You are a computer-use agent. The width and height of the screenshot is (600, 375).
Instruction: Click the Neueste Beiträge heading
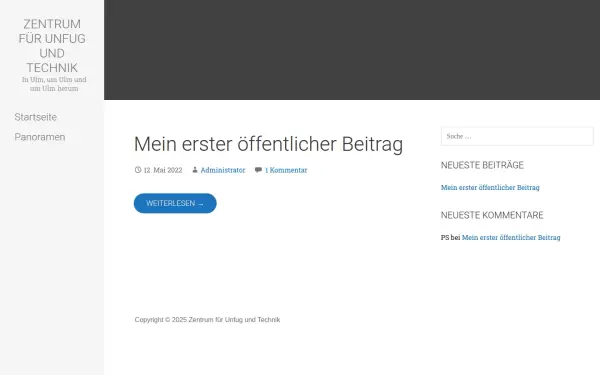pos(482,165)
